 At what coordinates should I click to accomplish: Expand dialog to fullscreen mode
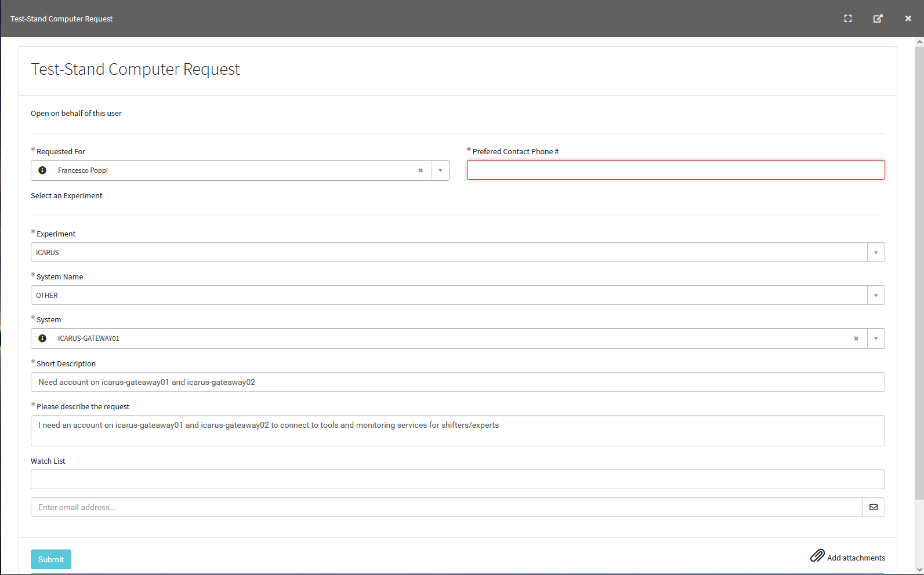point(848,19)
